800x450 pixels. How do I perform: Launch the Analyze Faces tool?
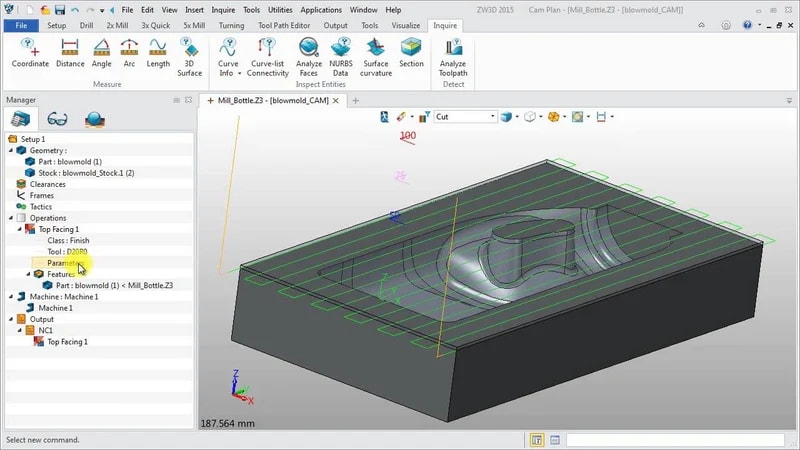[309, 57]
